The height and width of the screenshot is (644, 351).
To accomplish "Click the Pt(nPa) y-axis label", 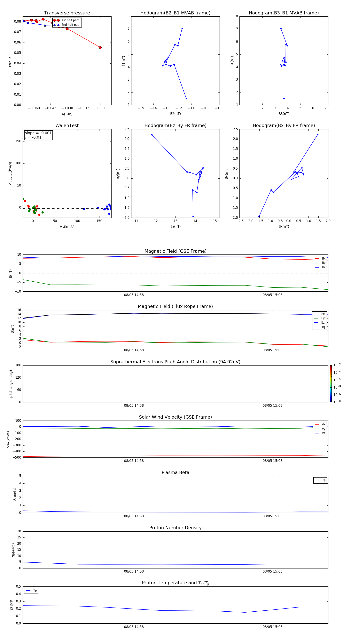I will [10, 61].
